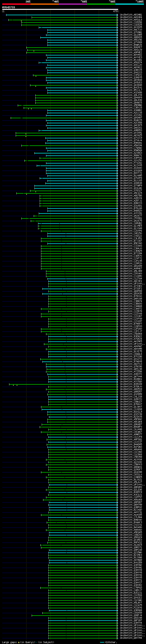
Task: Click the cyan alignment bar for UniRef100_A8IAN1
Action: point(62,15)
